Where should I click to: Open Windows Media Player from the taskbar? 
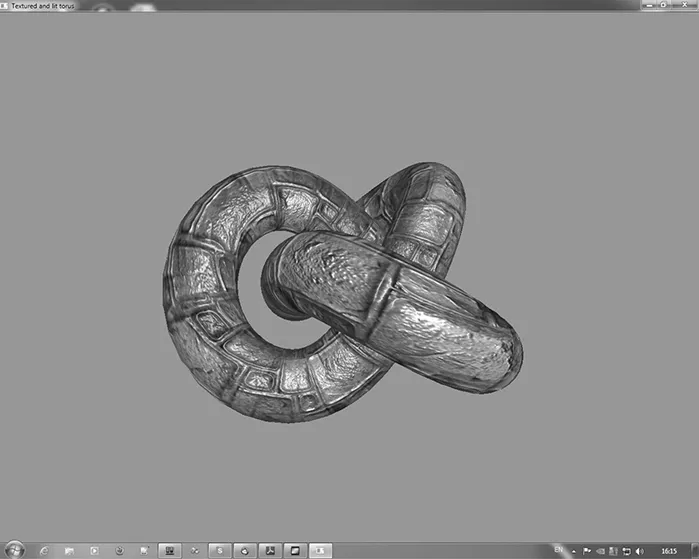point(94,550)
